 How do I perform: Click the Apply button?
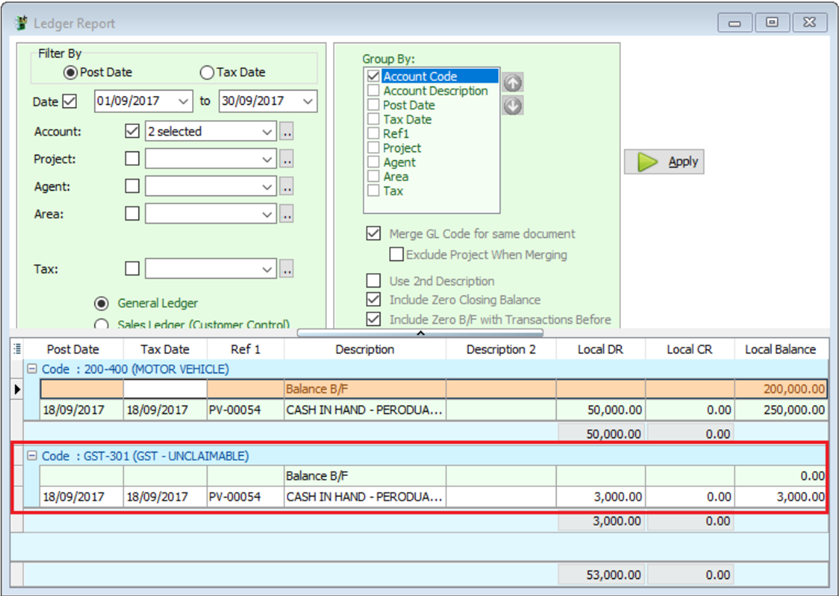tap(665, 161)
